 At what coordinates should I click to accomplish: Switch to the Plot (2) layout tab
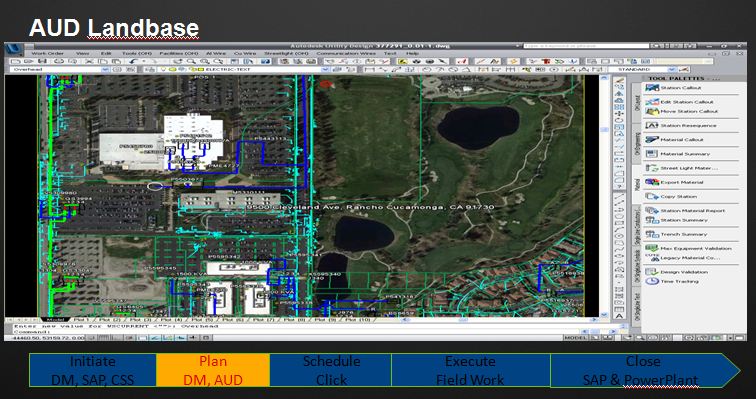point(111,320)
